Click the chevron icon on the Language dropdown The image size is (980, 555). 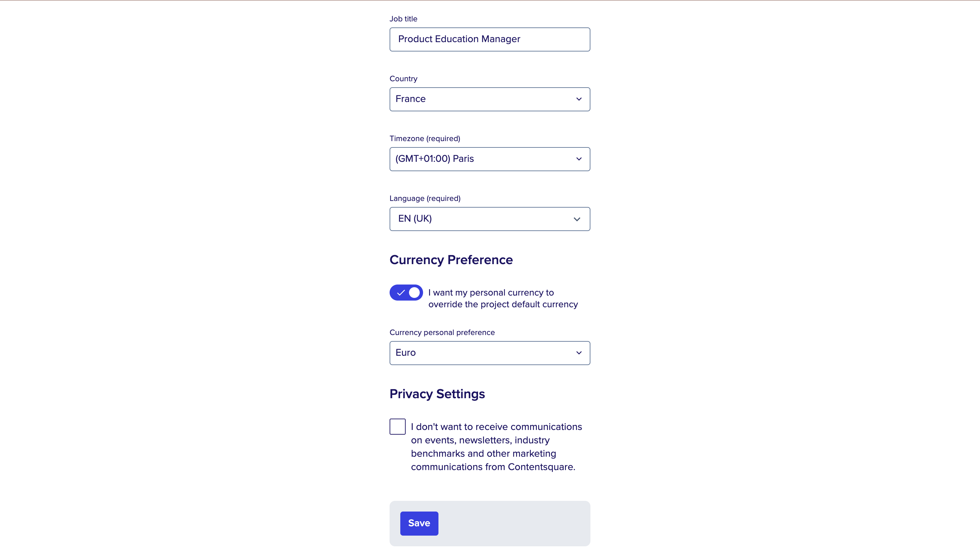click(x=577, y=219)
